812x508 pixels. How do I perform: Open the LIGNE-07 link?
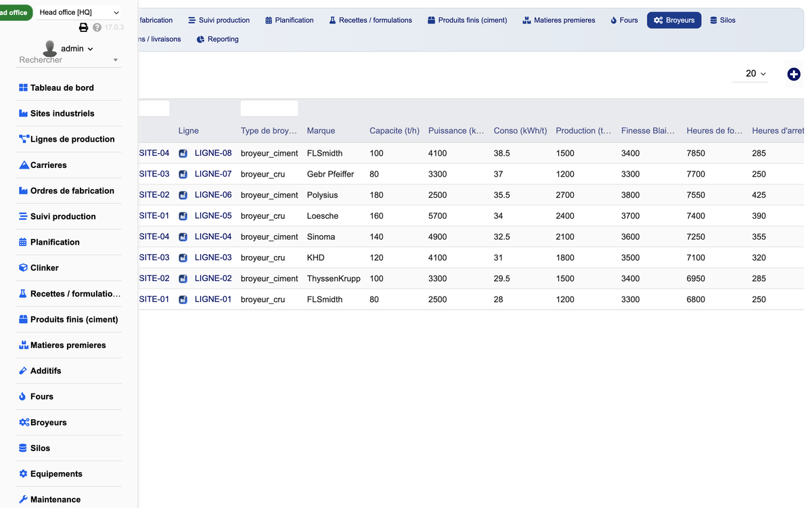(213, 174)
